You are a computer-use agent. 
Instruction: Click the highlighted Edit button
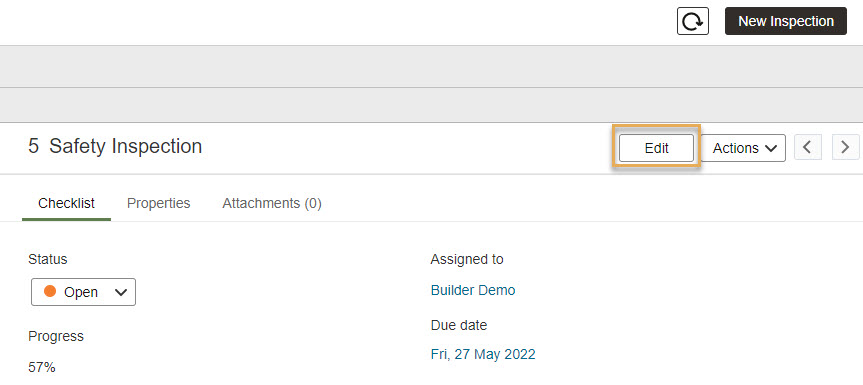pos(656,148)
